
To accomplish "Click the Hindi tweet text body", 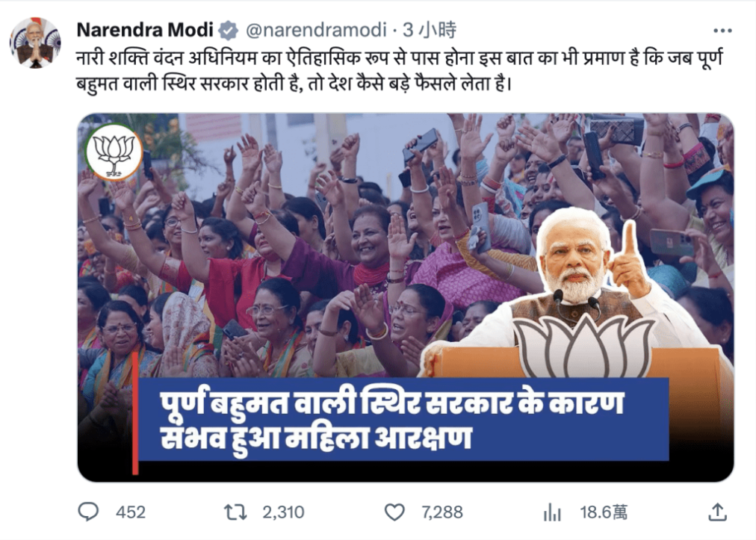I will (400, 71).
